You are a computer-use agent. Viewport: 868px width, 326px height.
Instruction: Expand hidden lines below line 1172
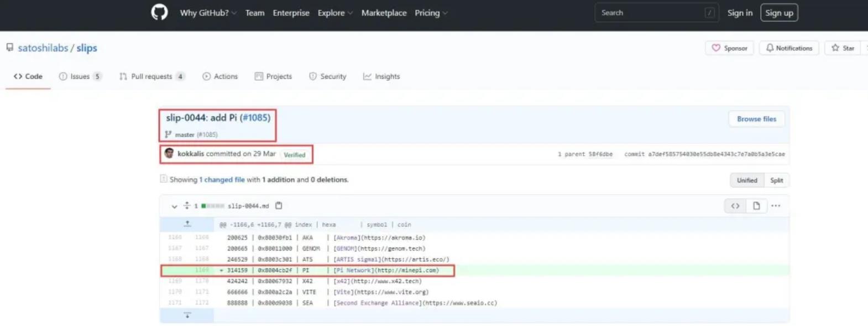click(x=187, y=315)
